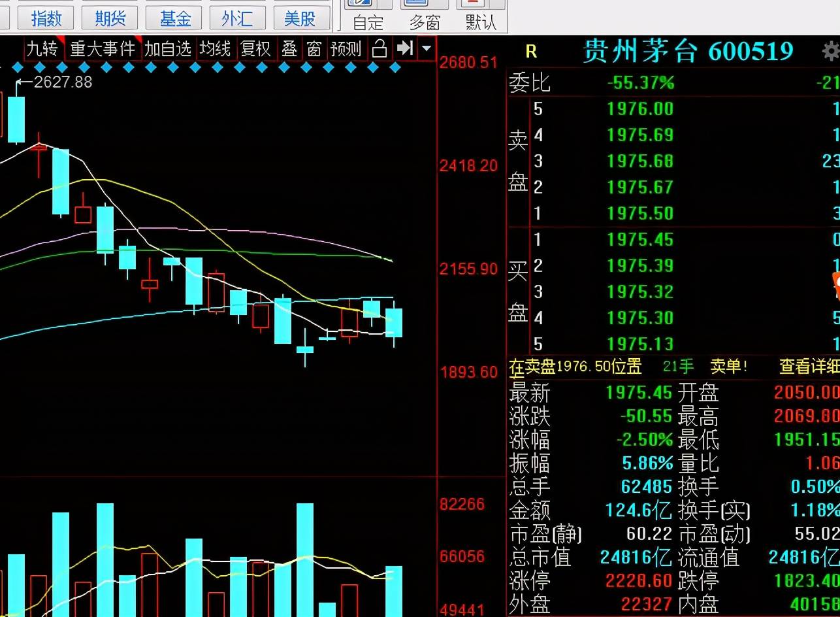The image size is (840, 617).
Task: Select sell level 1 price 1975.50
Action: [640, 214]
